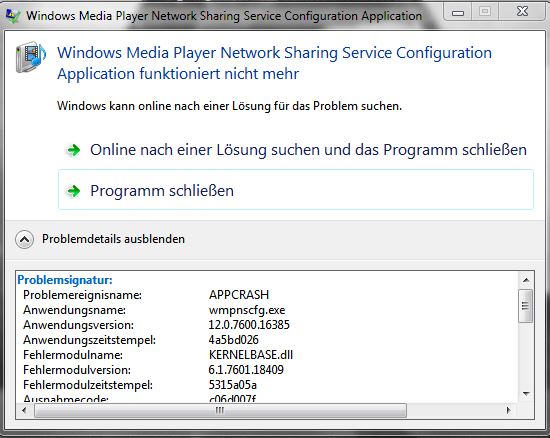The height and width of the screenshot is (438, 550).
Task: Select Programm schließen option
Action: (296, 190)
